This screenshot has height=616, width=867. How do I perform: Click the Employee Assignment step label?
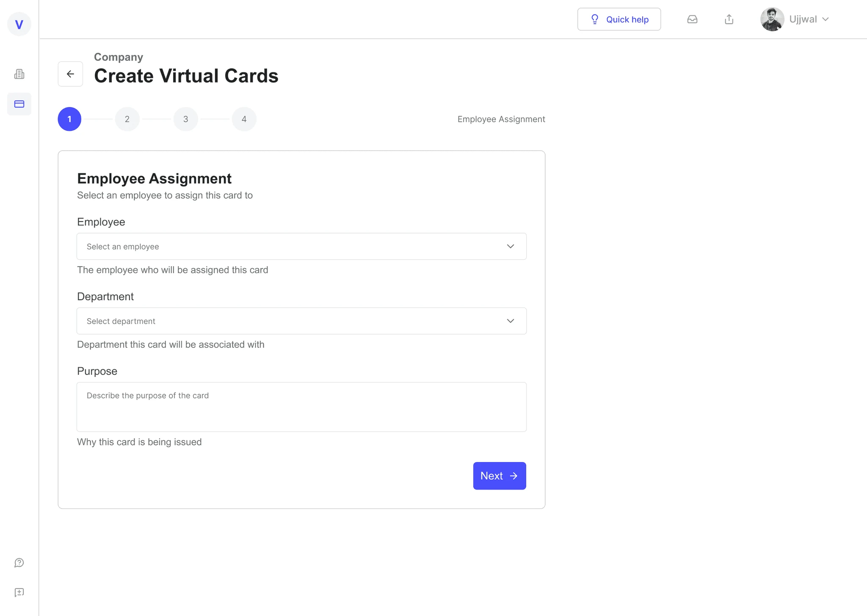click(x=501, y=119)
